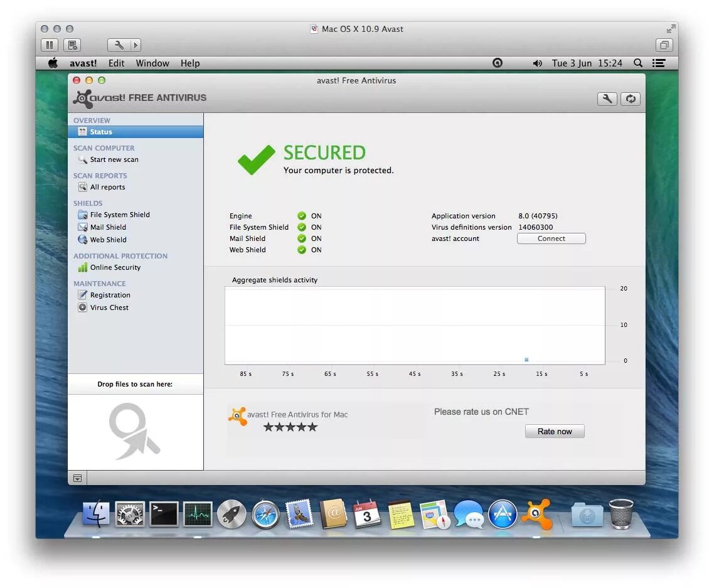
Task: Open Contacts from the Dock
Action: point(333,514)
